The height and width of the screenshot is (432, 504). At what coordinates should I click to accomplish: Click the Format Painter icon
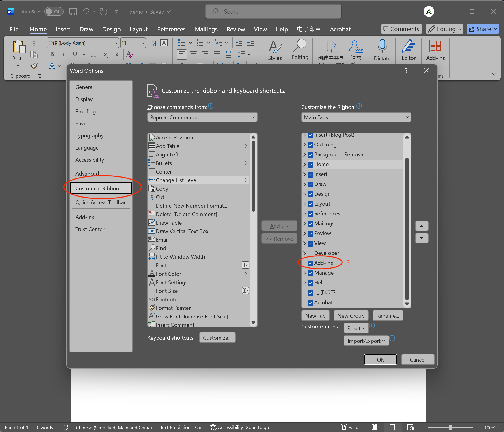click(x=34, y=66)
